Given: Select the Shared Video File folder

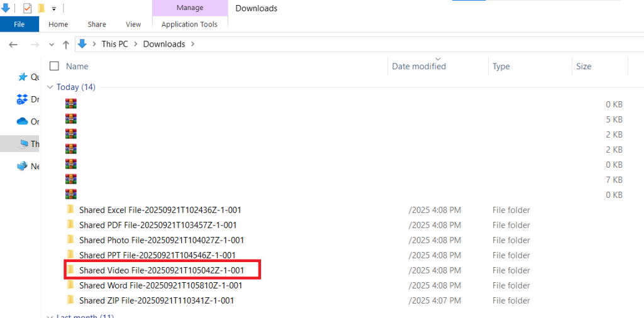Looking at the screenshot, I should 161,270.
